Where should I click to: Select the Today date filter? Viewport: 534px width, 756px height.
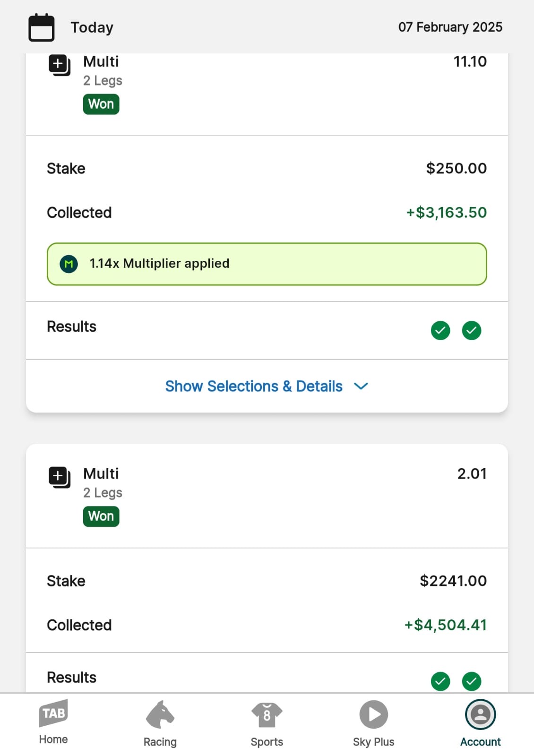click(92, 27)
